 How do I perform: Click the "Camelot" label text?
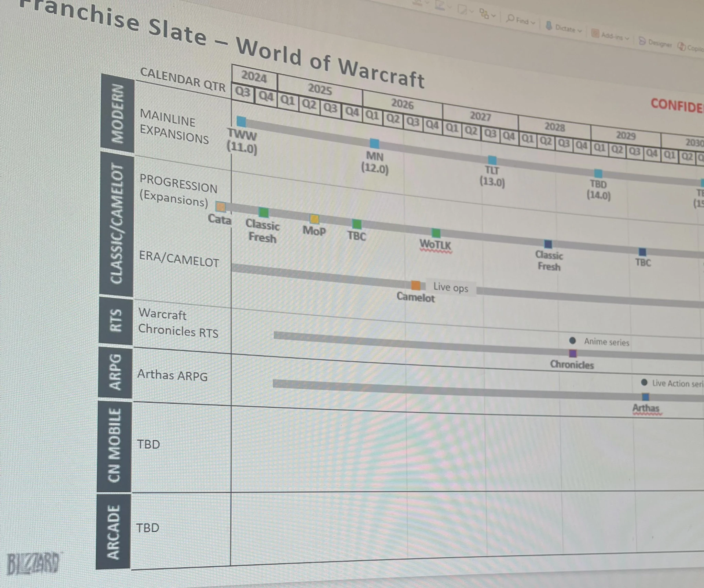coord(416,297)
